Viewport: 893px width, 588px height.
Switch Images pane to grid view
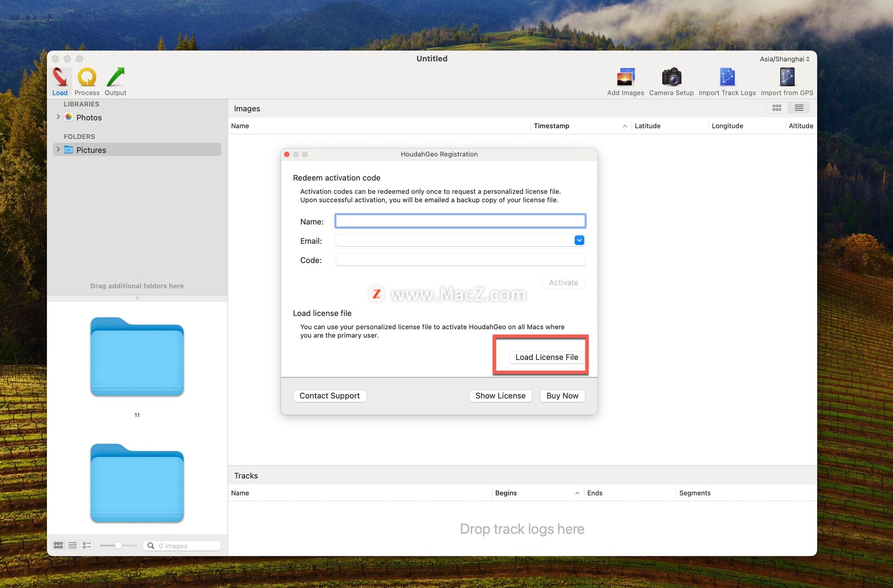[777, 108]
